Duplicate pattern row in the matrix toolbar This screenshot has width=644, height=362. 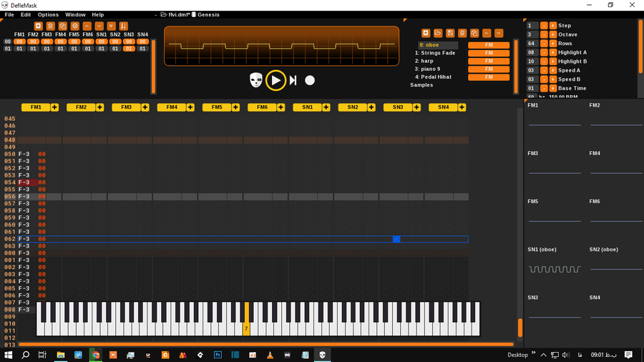[x=62, y=26]
